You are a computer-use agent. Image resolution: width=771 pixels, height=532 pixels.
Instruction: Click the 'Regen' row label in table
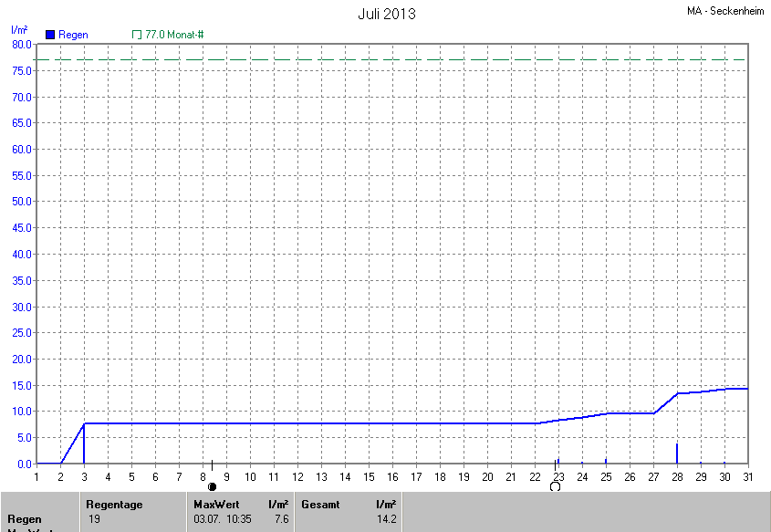(25, 518)
